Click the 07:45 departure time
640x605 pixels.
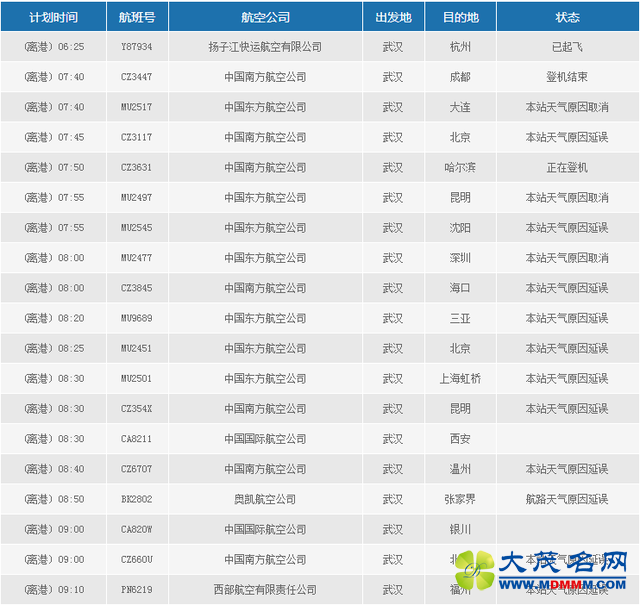point(71,138)
